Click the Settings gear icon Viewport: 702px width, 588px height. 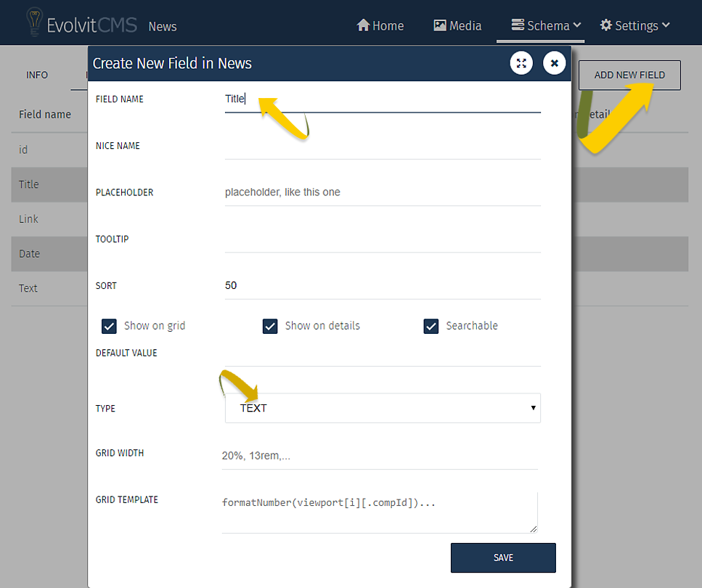(606, 25)
